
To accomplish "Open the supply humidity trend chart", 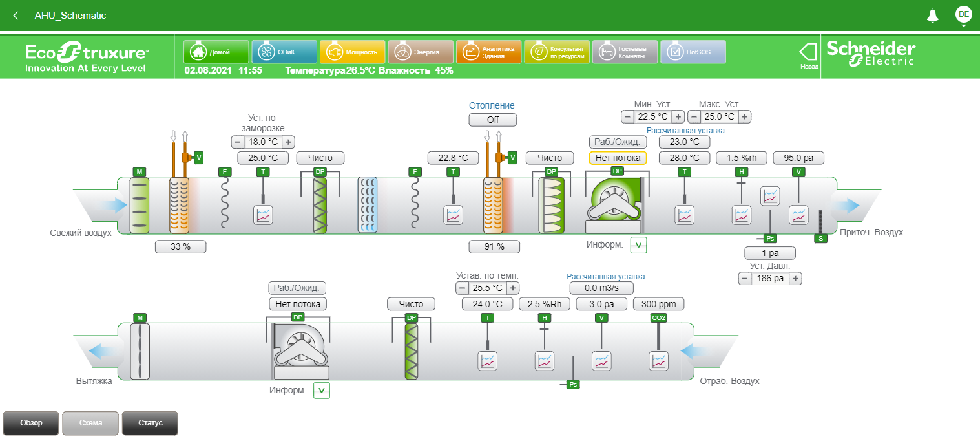I will point(741,215).
